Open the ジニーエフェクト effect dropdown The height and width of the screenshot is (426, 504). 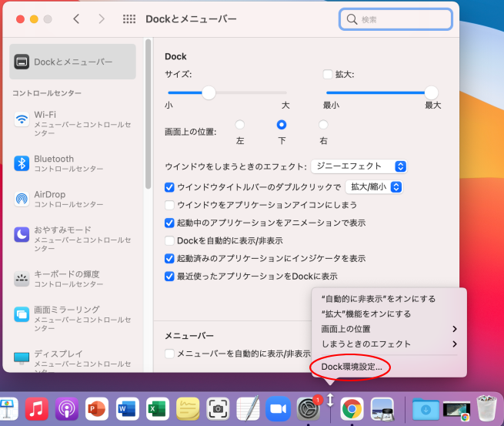pos(359,166)
